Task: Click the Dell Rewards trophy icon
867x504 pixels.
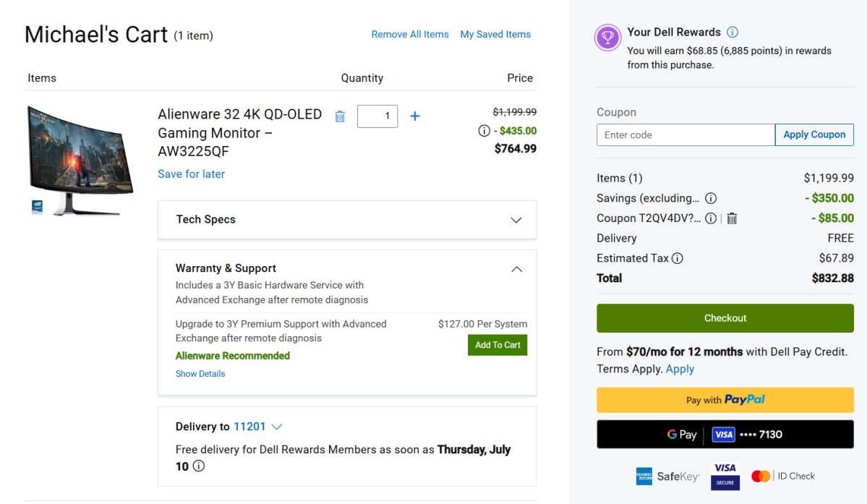Action: pos(607,38)
